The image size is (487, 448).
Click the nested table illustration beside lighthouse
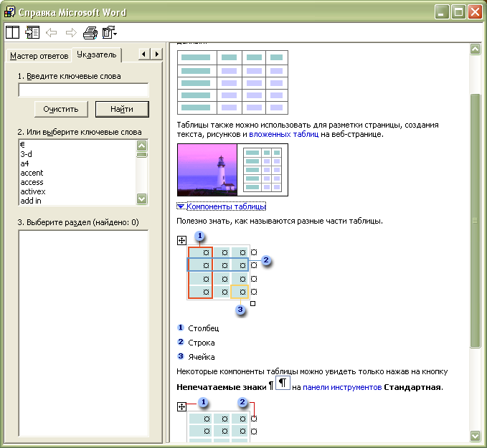point(263,170)
